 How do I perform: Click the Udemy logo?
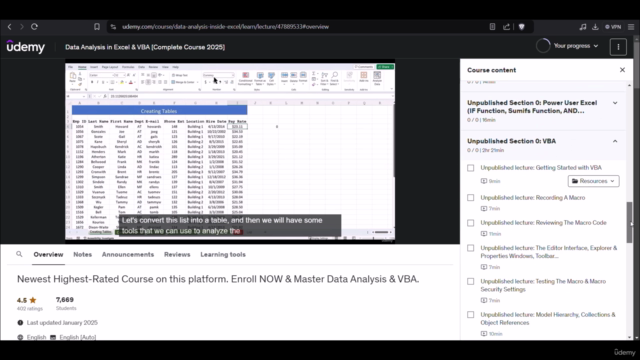click(26, 47)
